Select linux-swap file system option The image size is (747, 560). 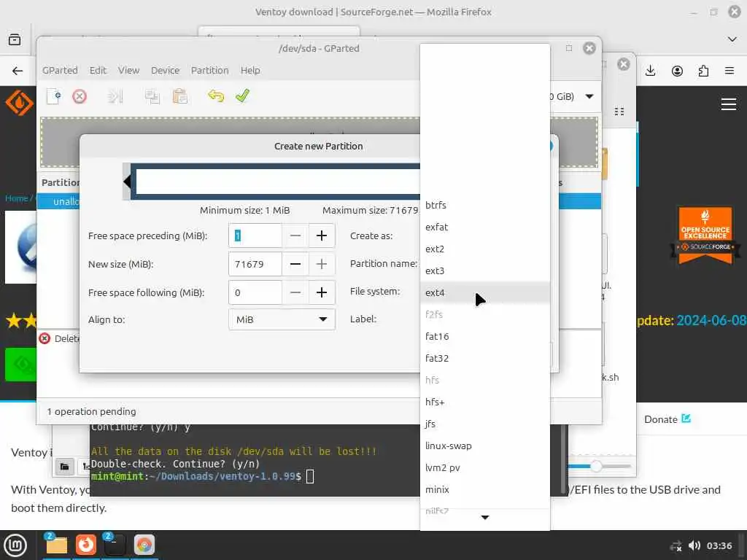click(x=485, y=446)
